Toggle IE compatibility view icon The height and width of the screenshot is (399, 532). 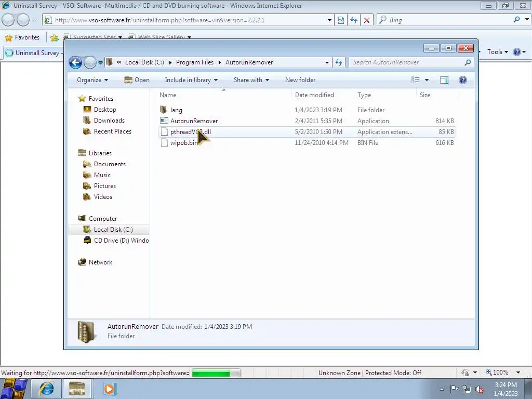(x=341, y=20)
